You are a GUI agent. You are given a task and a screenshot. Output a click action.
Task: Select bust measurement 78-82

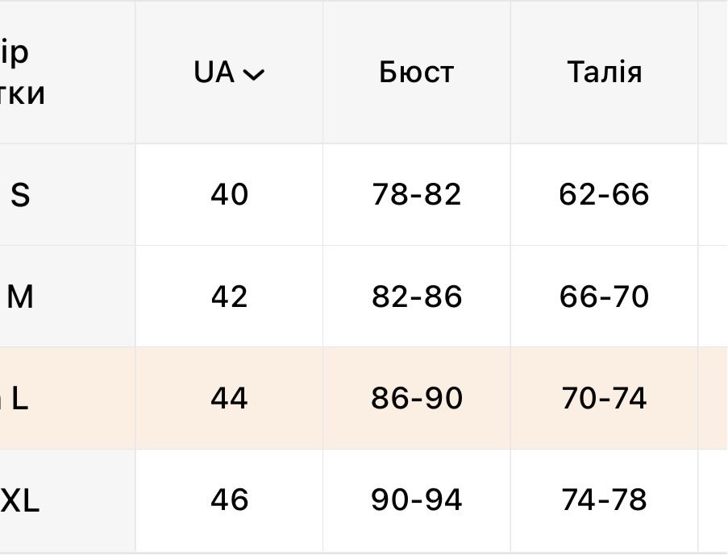[417, 194]
